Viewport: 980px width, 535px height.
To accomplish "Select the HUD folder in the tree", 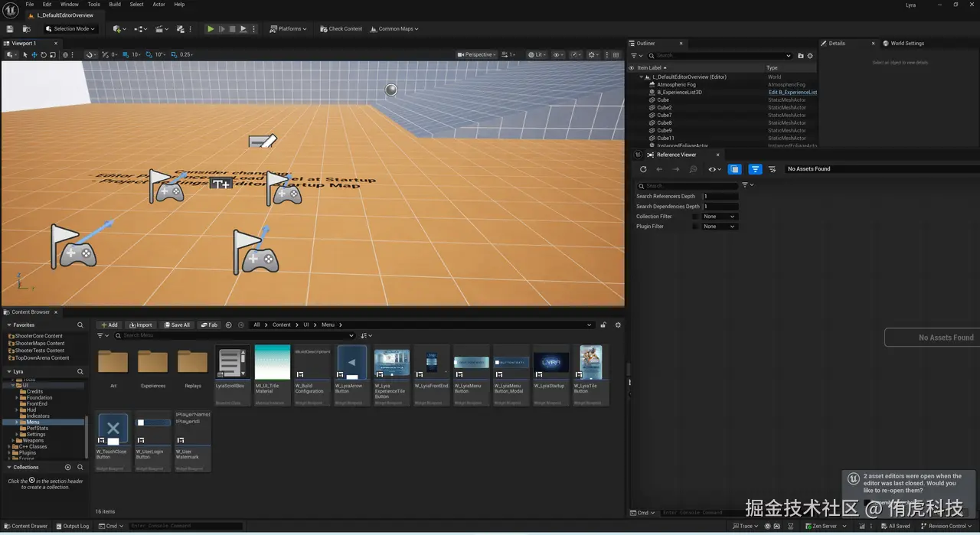I will pyautogui.click(x=31, y=410).
